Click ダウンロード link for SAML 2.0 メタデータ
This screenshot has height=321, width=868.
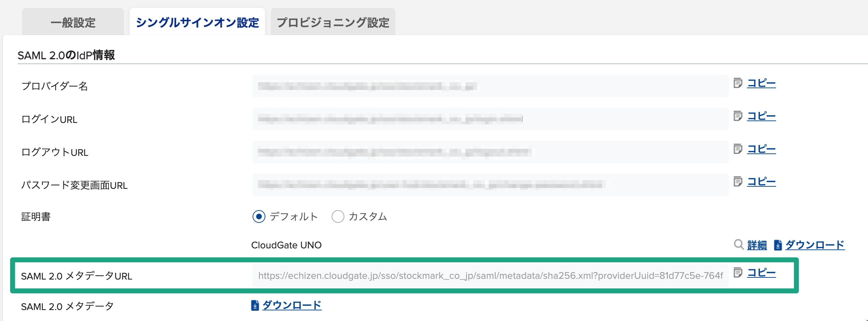click(x=292, y=305)
